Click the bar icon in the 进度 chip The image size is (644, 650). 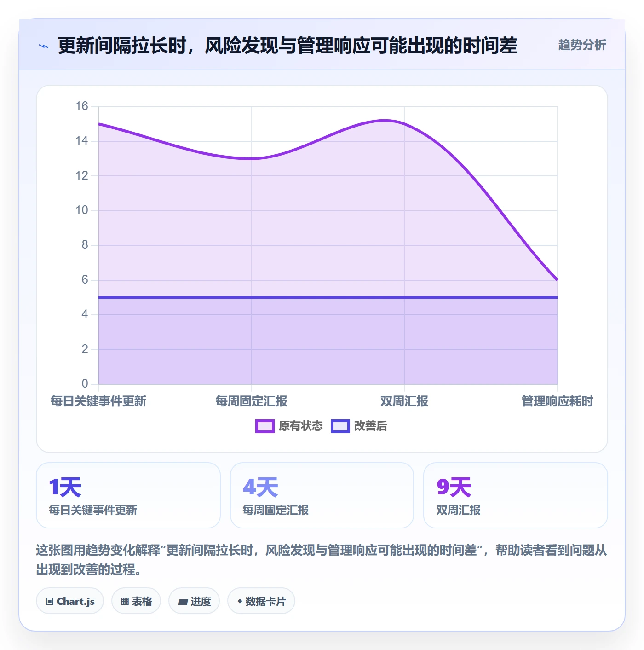(183, 602)
